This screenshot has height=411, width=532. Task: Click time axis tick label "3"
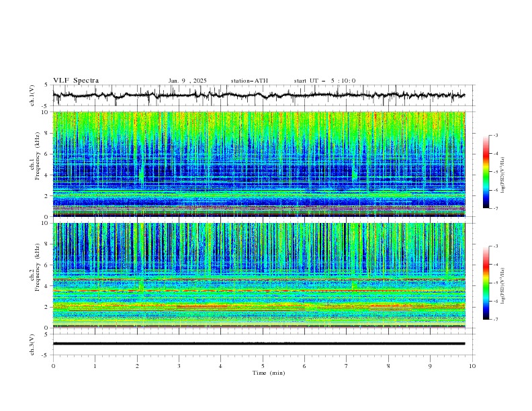[x=179, y=366]
